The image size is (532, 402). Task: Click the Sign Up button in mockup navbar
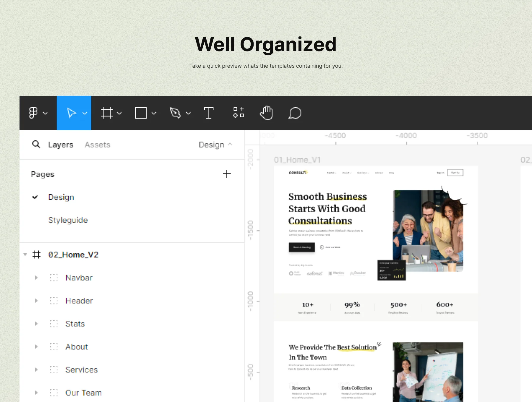tap(455, 173)
